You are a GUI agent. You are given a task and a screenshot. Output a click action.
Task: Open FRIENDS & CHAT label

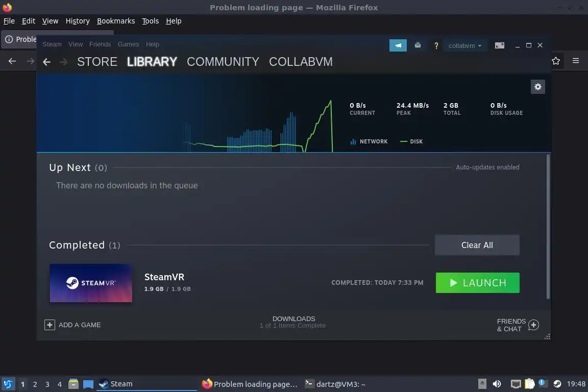pyautogui.click(x=511, y=325)
